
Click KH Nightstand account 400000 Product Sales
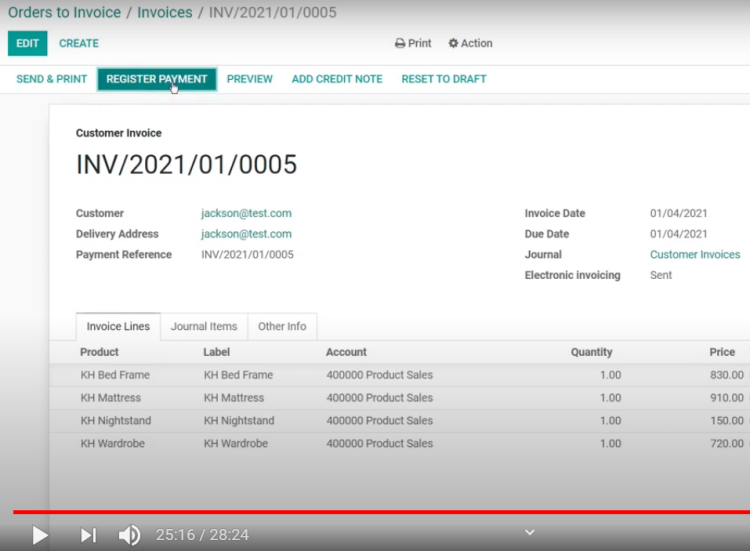point(380,421)
